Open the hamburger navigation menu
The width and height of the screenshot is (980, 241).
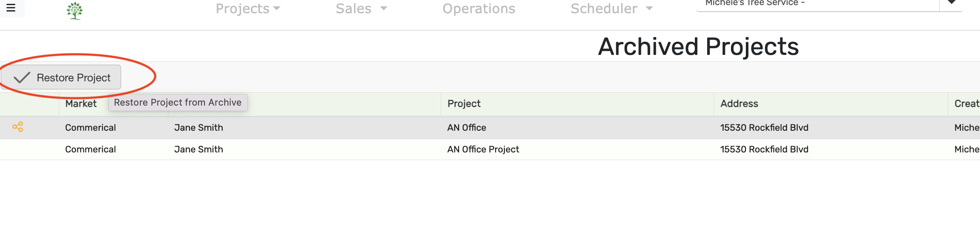[x=11, y=8]
